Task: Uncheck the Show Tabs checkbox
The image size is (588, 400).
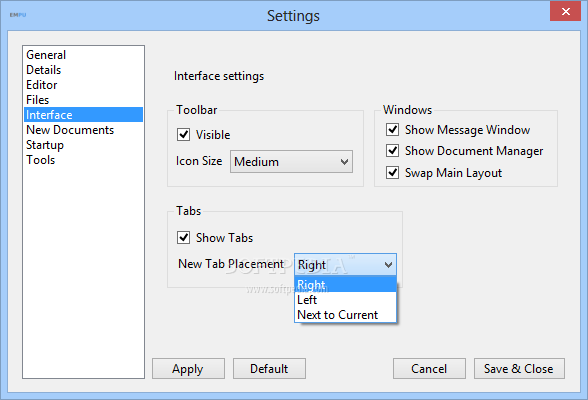Action: pyautogui.click(x=183, y=238)
